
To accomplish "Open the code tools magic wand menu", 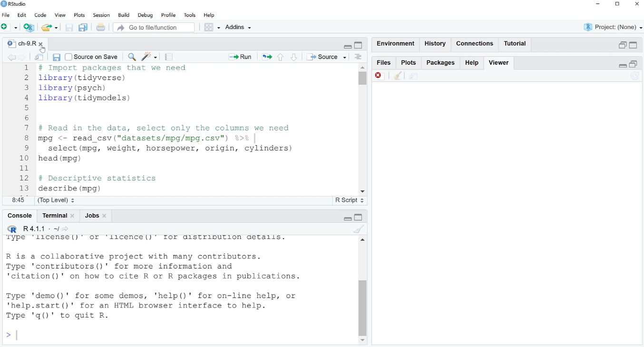I will 149,57.
